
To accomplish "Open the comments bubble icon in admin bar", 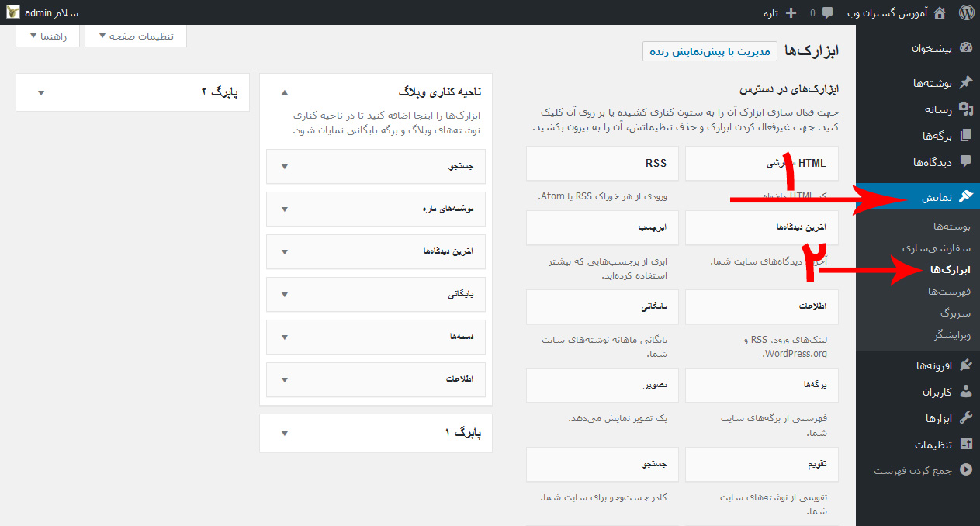I will [x=828, y=13].
